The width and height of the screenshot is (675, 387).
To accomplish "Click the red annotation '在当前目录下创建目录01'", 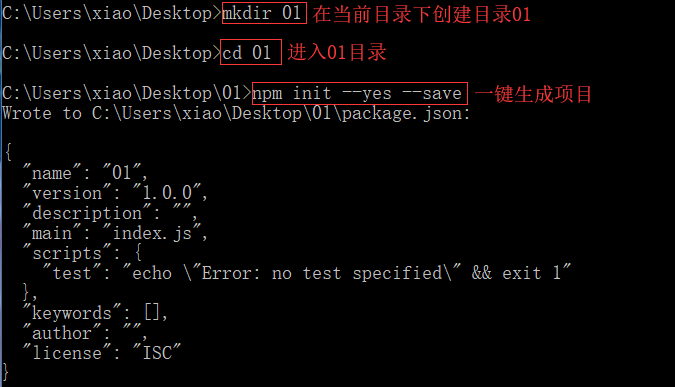I will tap(421, 14).
